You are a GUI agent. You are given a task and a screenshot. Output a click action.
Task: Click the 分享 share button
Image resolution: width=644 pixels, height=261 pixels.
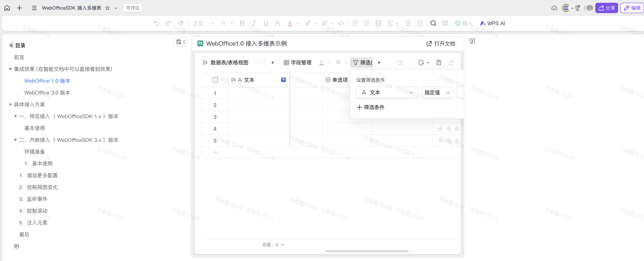607,8
